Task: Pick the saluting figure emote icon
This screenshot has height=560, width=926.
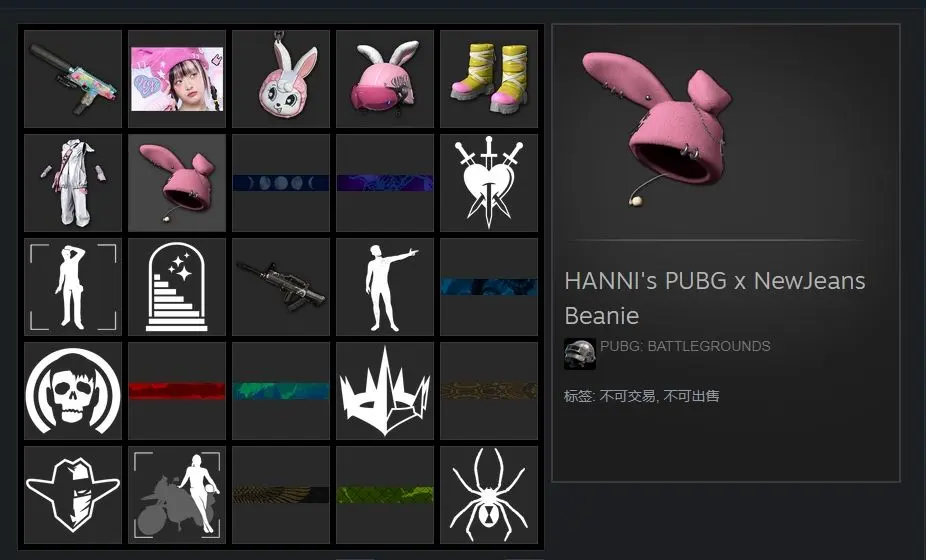Action: pyautogui.click(x=73, y=287)
